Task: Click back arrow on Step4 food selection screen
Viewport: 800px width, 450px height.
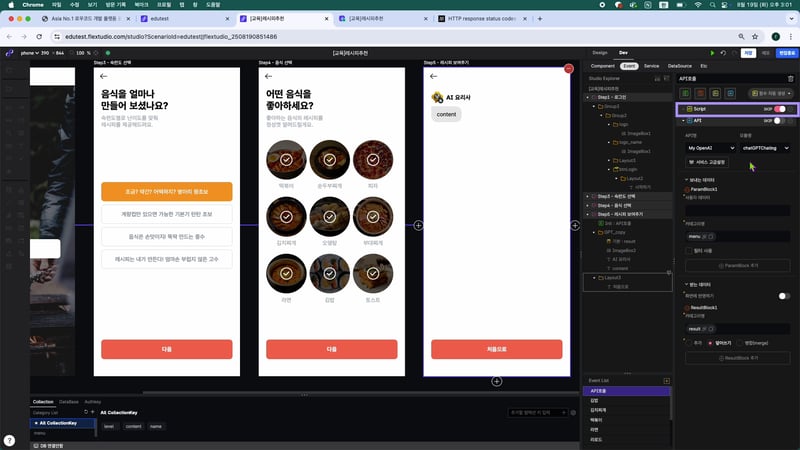Action: click(x=269, y=76)
